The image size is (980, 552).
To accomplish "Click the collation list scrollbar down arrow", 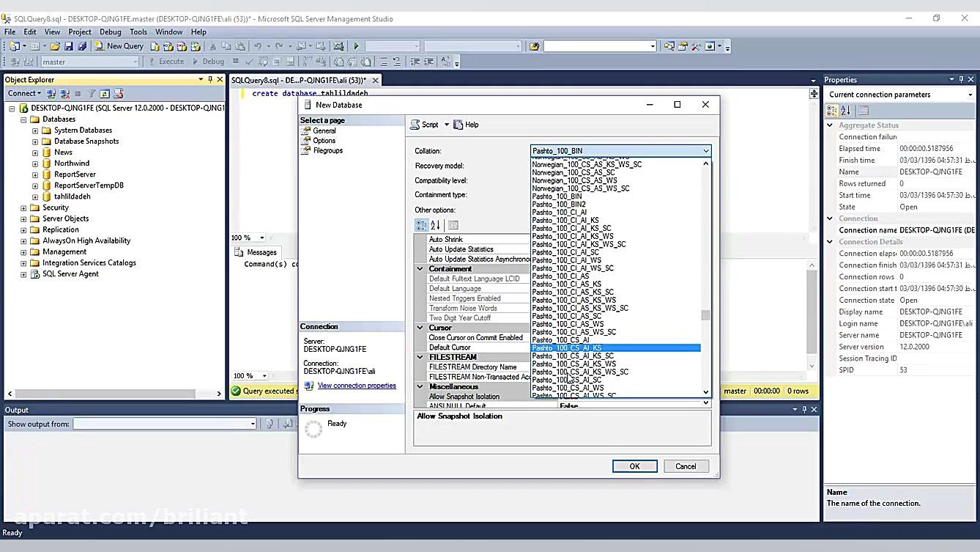I will click(705, 392).
